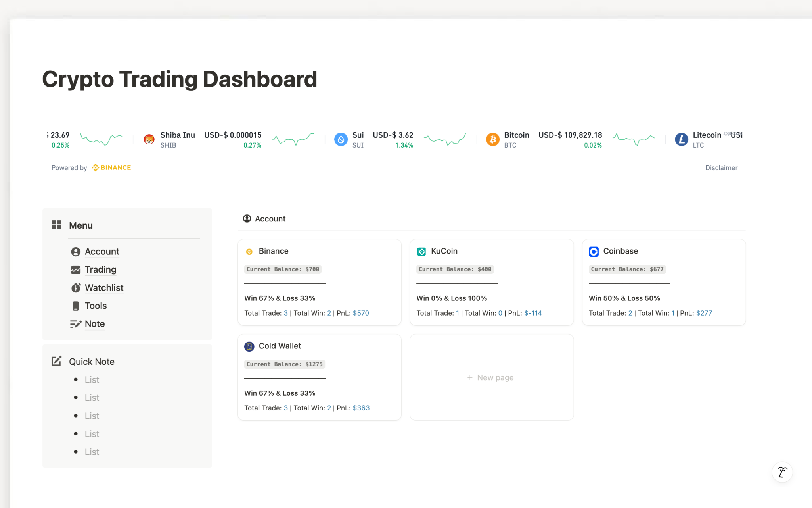Click the Shiba Inu price sparkline chart
This screenshot has height=508, width=812.
tap(293, 139)
